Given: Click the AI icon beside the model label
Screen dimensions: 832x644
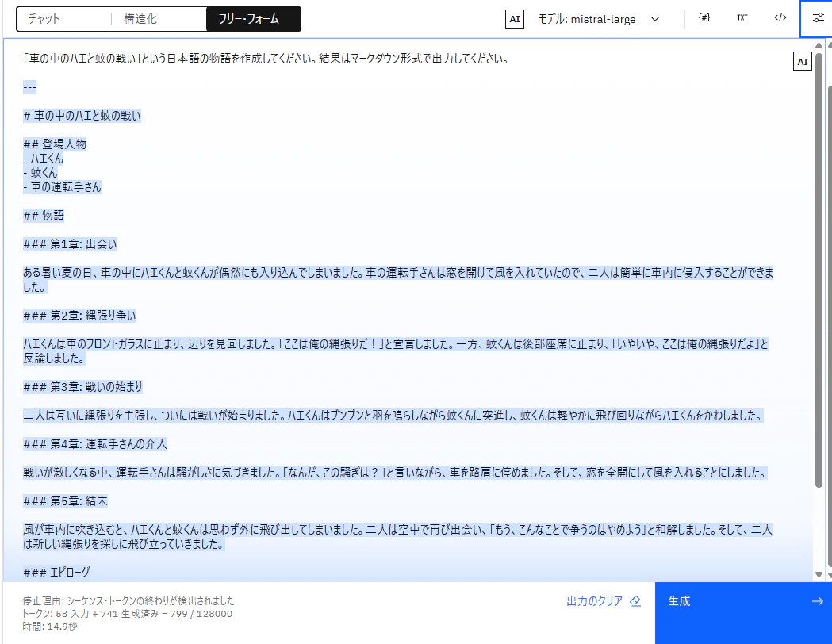Looking at the screenshot, I should pos(514,19).
